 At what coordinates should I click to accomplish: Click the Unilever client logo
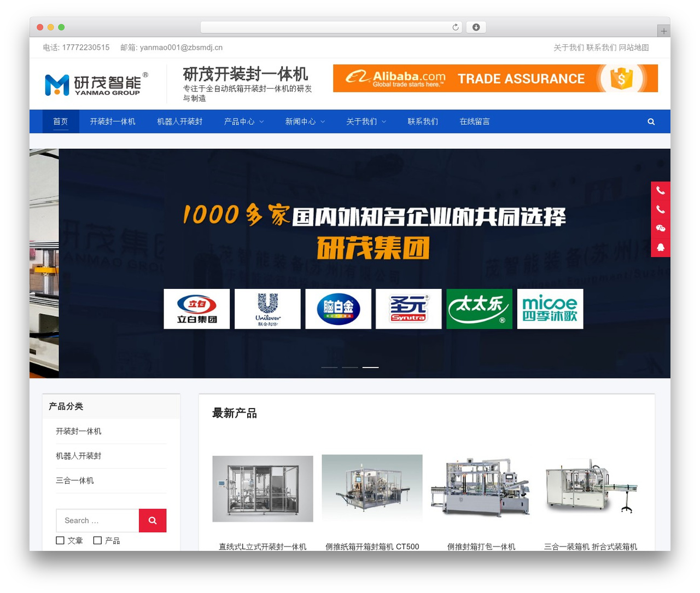267,309
